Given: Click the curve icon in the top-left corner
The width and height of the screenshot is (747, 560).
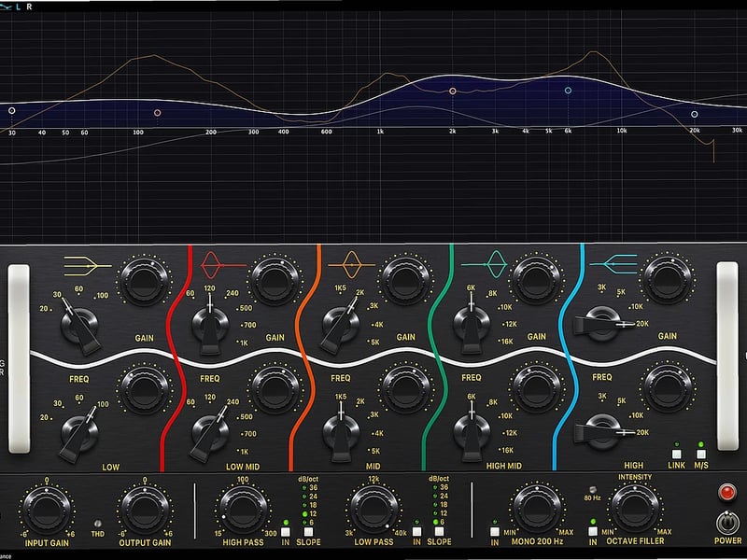Looking at the screenshot, I should pyautogui.click(x=7, y=6).
